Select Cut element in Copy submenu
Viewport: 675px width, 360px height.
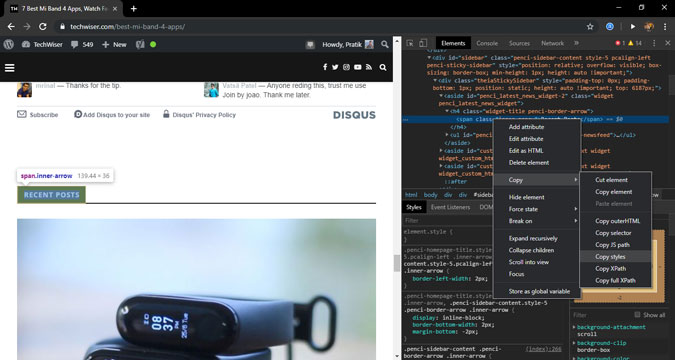(616, 180)
